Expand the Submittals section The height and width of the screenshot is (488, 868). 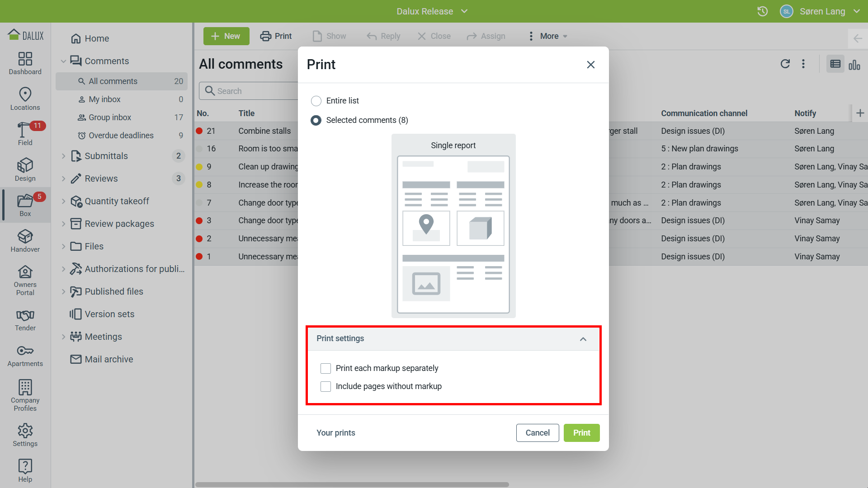63,156
